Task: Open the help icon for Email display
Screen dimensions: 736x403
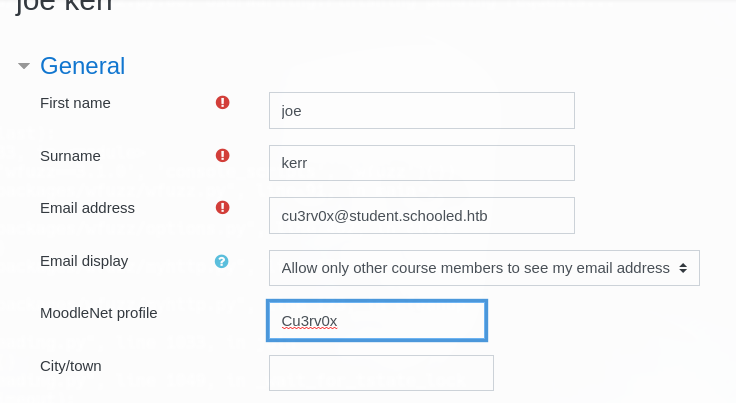Action: click(x=222, y=261)
